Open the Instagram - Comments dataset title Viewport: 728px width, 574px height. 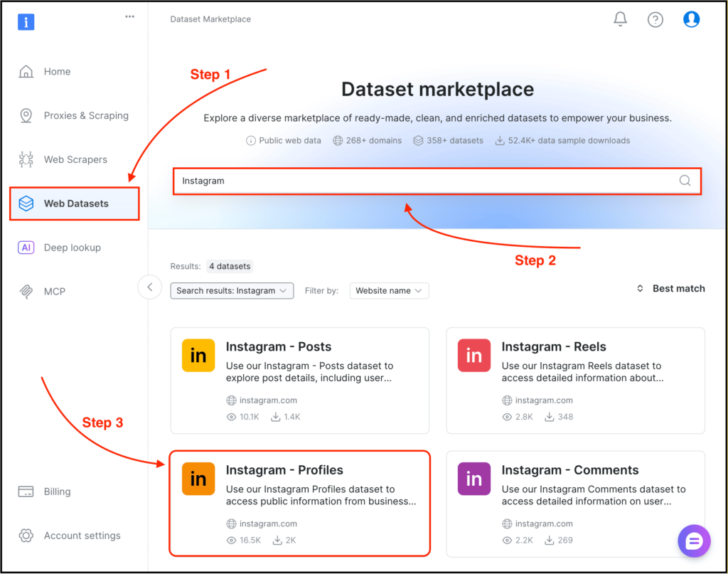[570, 470]
